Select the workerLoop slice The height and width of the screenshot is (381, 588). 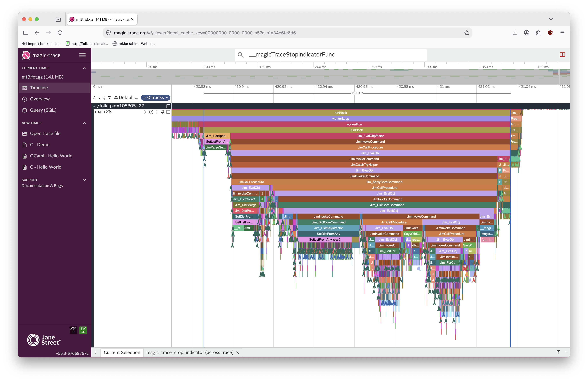[x=341, y=119]
